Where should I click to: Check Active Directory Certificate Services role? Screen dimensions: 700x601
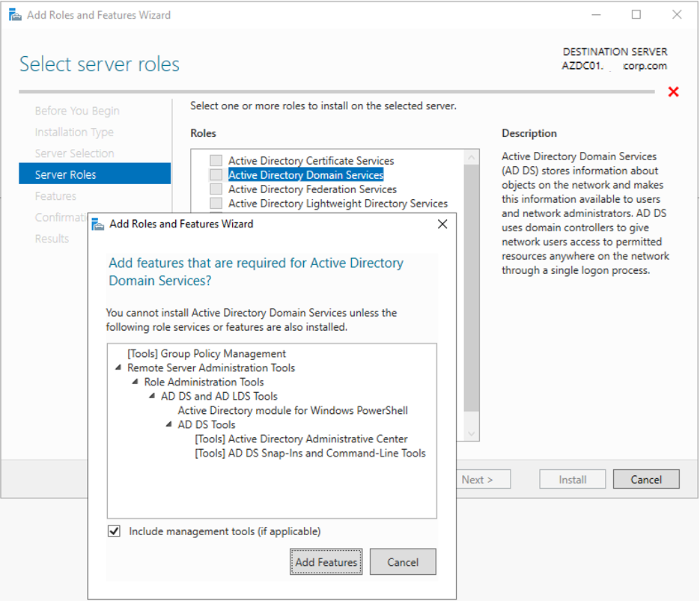tap(216, 161)
